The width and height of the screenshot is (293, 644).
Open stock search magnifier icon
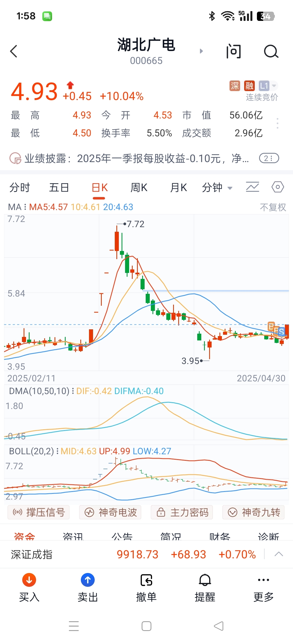(x=271, y=51)
